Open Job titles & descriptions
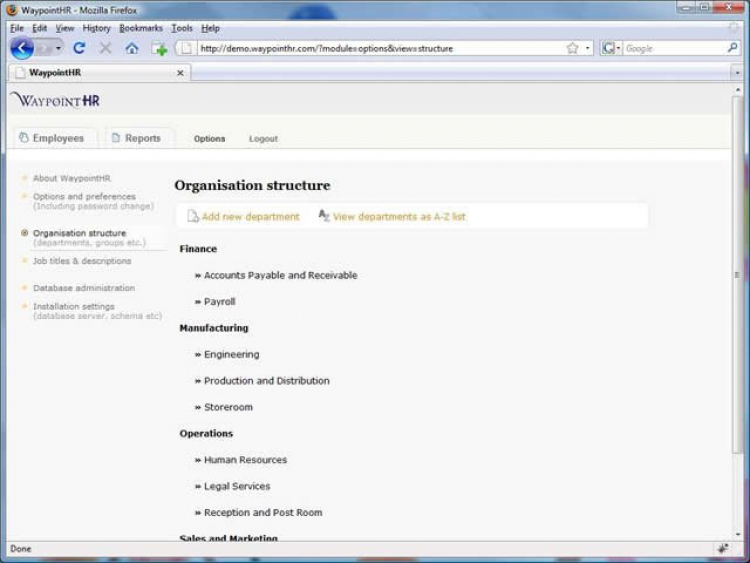Viewport: 750px width, 563px height. point(82,261)
